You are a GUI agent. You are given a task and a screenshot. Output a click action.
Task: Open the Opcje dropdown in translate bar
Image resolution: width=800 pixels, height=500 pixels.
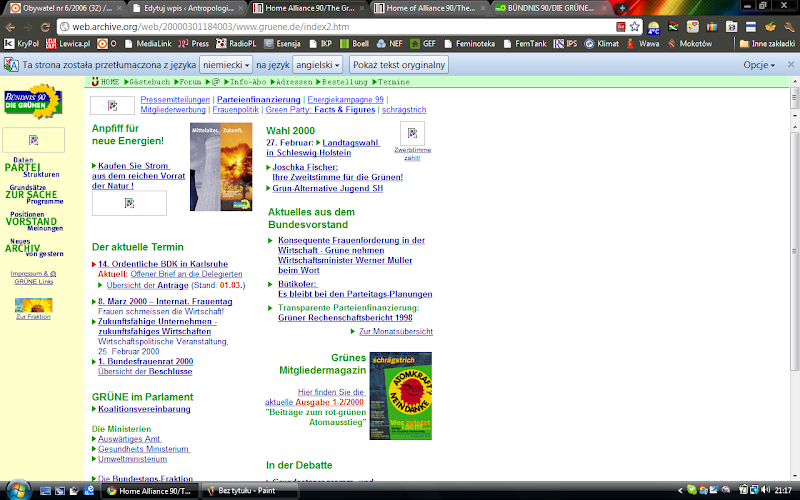759,65
